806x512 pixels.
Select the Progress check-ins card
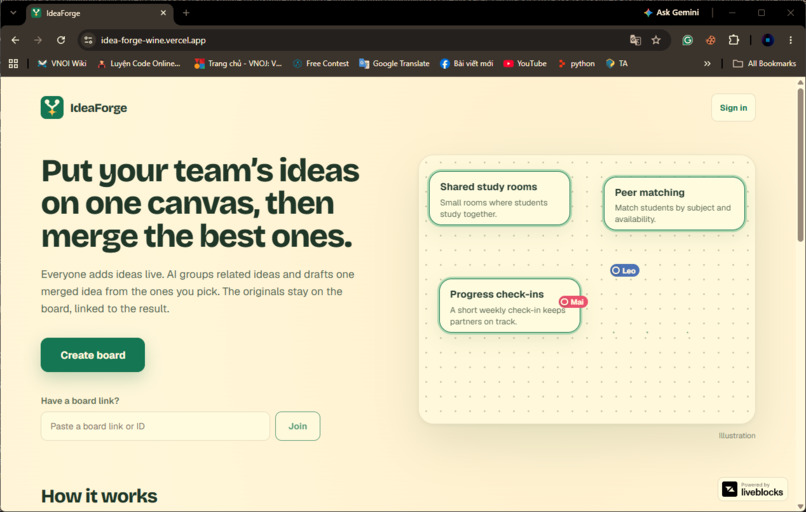(509, 306)
